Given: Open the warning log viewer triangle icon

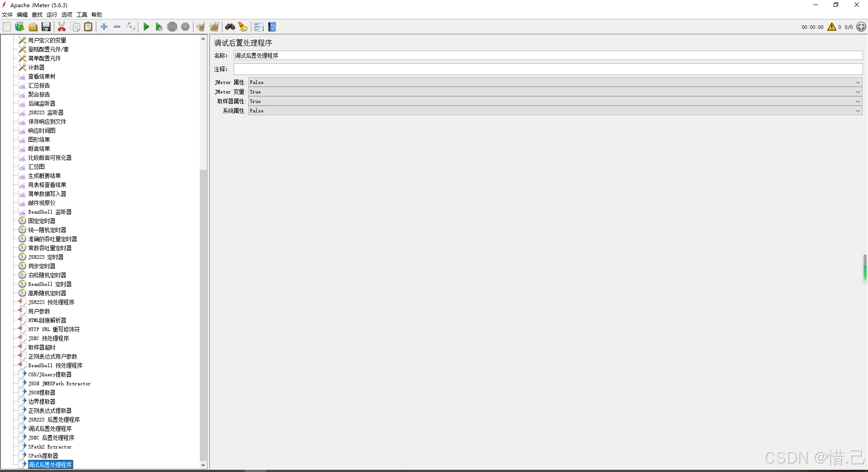Looking at the screenshot, I should tap(832, 27).
